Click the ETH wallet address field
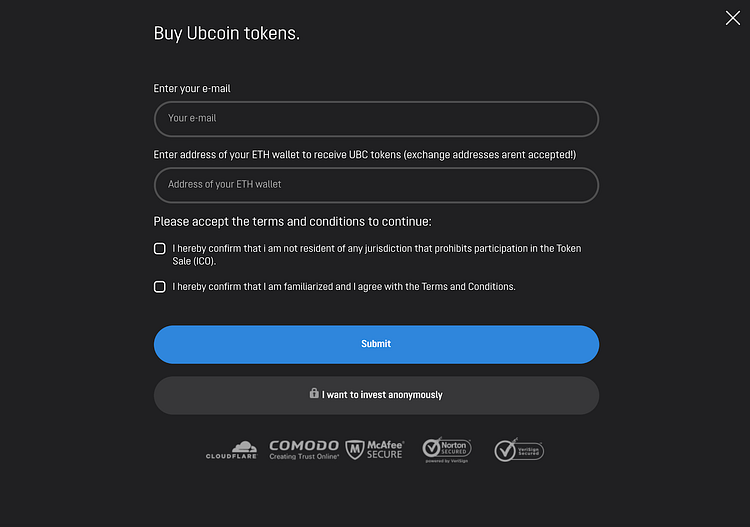This screenshot has height=527, width=750. tap(376, 184)
